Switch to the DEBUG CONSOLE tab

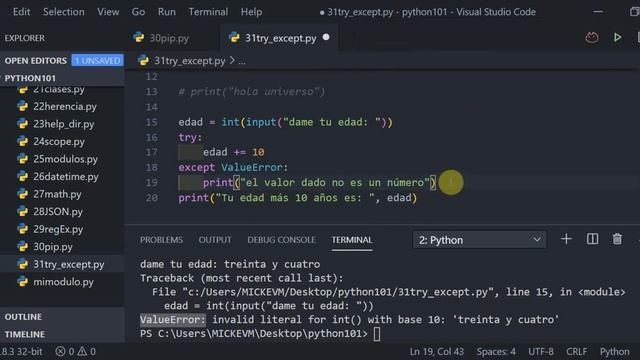point(281,240)
